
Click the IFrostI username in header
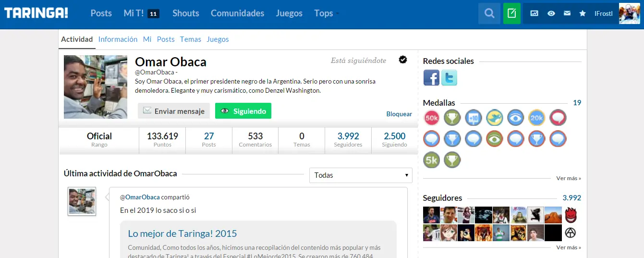(x=604, y=13)
